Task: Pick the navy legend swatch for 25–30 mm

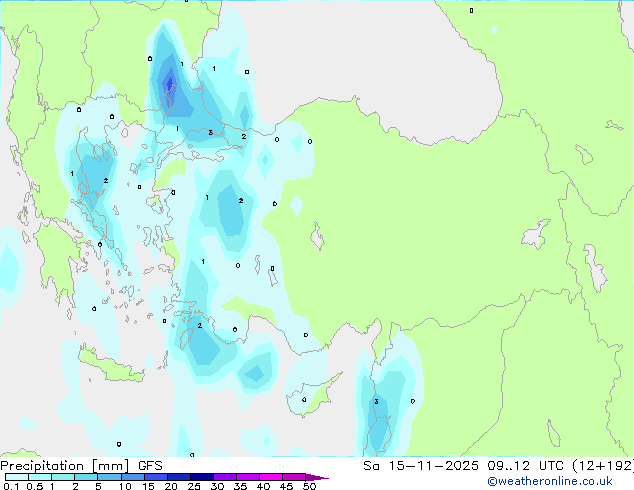Action: click(x=202, y=477)
